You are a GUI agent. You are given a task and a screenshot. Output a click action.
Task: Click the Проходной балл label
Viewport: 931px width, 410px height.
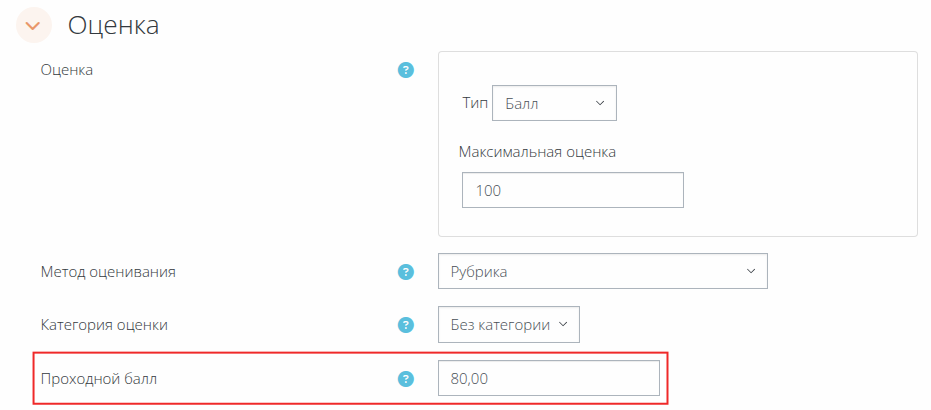click(x=99, y=379)
